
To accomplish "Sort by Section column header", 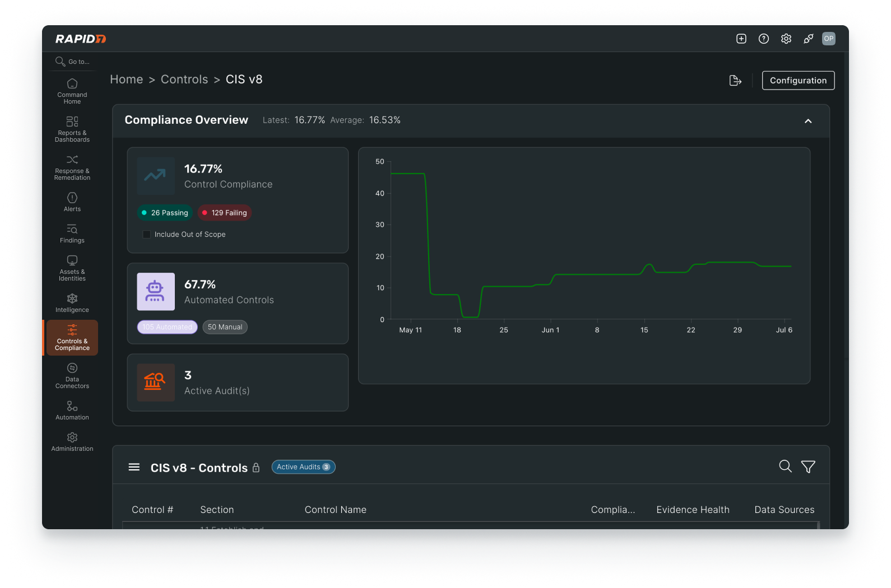I will 217,510.
